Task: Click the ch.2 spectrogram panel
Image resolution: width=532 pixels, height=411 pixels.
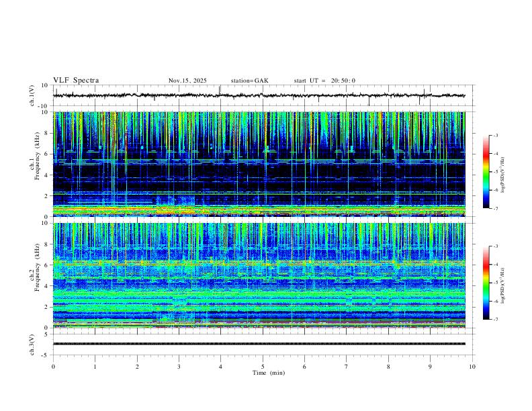Action: click(x=259, y=275)
